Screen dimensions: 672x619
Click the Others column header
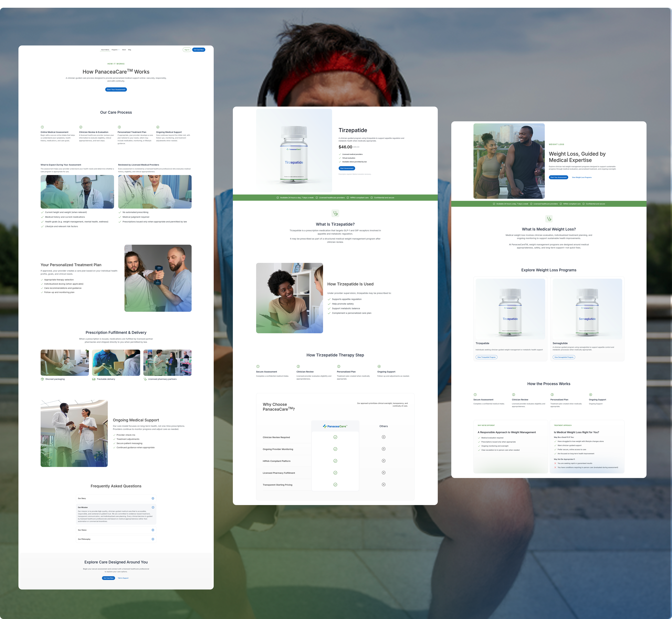click(383, 426)
